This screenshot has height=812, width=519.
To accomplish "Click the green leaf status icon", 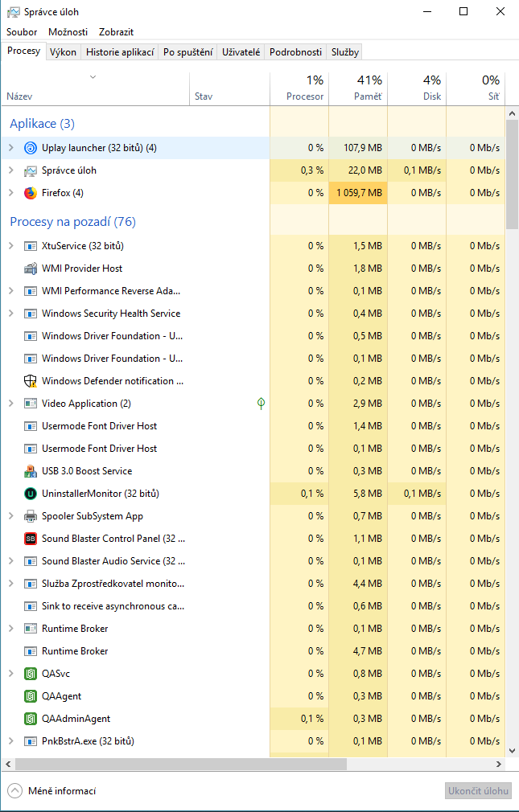I will click(261, 404).
